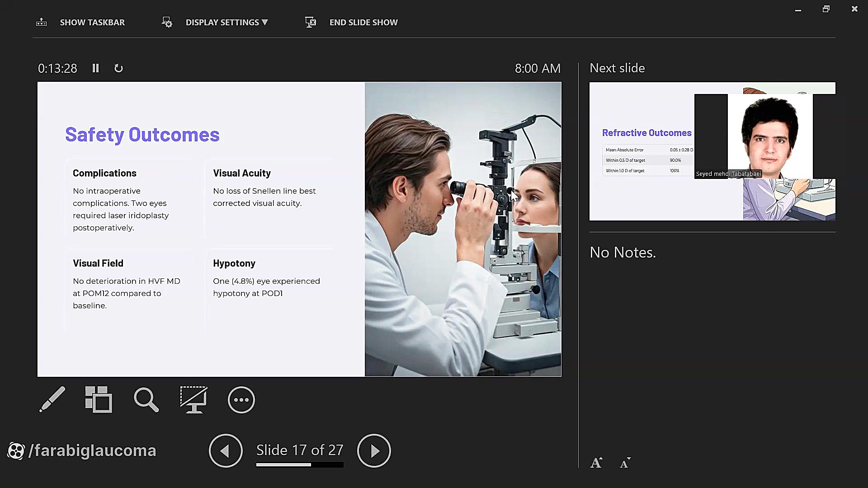
Task: Restore down the presenter view window
Action: [826, 9]
